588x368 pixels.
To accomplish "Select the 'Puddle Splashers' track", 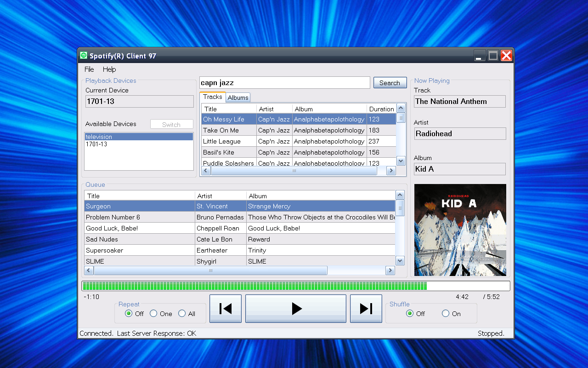I will (299, 162).
